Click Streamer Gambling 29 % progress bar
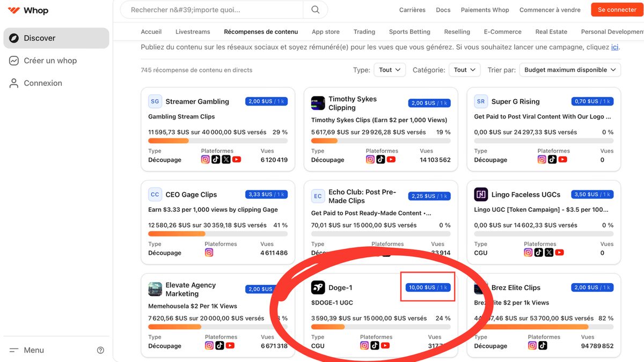This screenshot has height=362, width=644. pos(218,141)
